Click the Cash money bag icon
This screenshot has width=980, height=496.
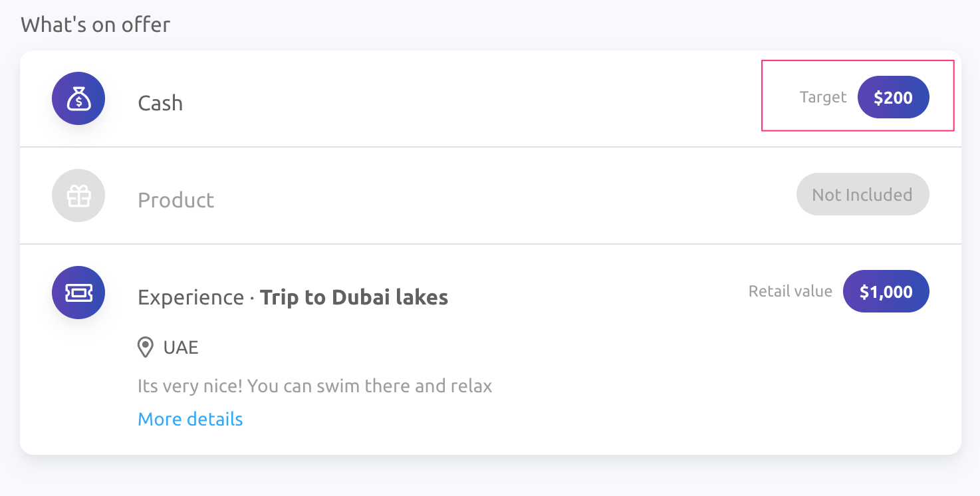[x=78, y=98]
